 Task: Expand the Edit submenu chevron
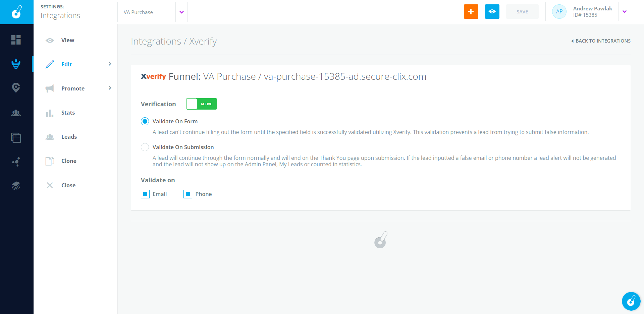tap(110, 64)
